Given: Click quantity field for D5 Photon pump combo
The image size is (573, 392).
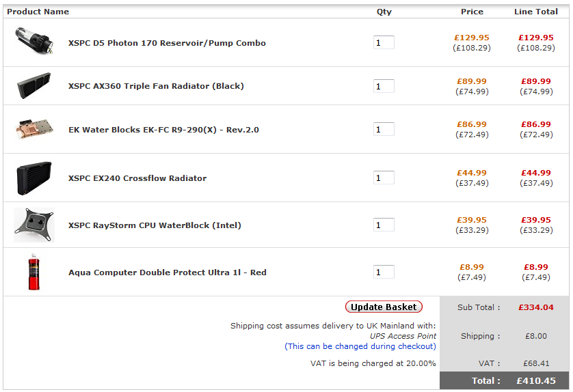Looking at the screenshot, I should pyautogui.click(x=384, y=42).
